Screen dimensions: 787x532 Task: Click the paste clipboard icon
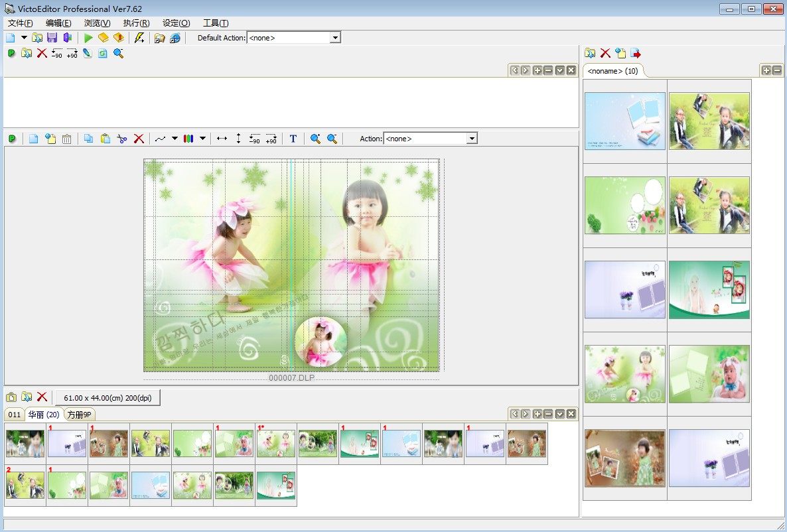[x=106, y=139]
